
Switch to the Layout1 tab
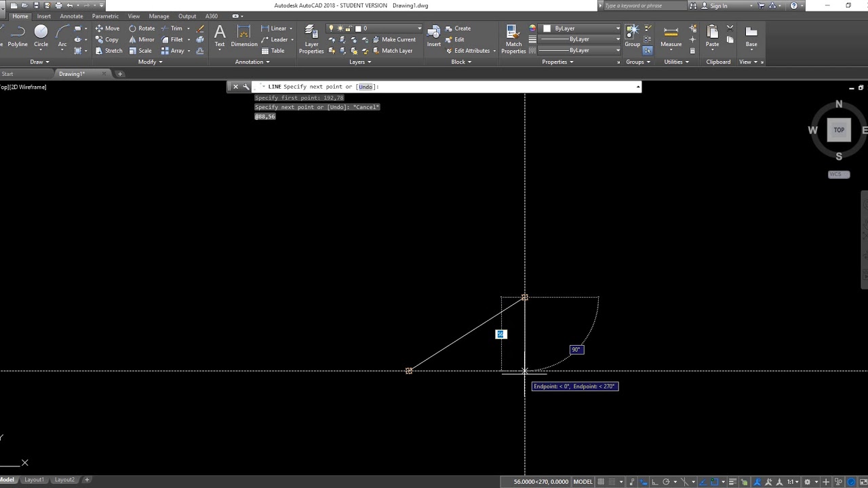point(34,480)
